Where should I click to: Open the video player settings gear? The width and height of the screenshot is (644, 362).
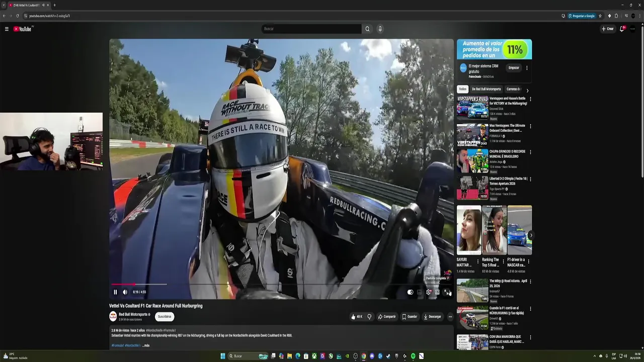429,292
